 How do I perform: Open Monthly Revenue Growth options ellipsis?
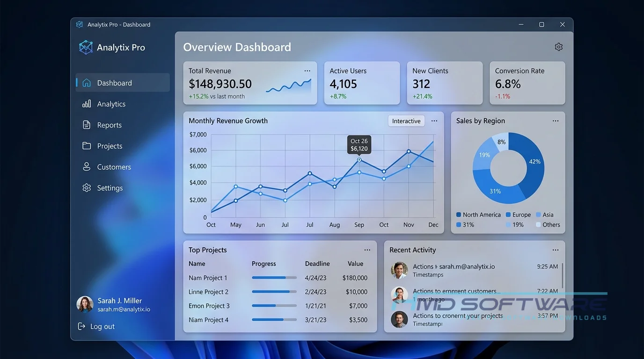pyautogui.click(x=434, y=121)
